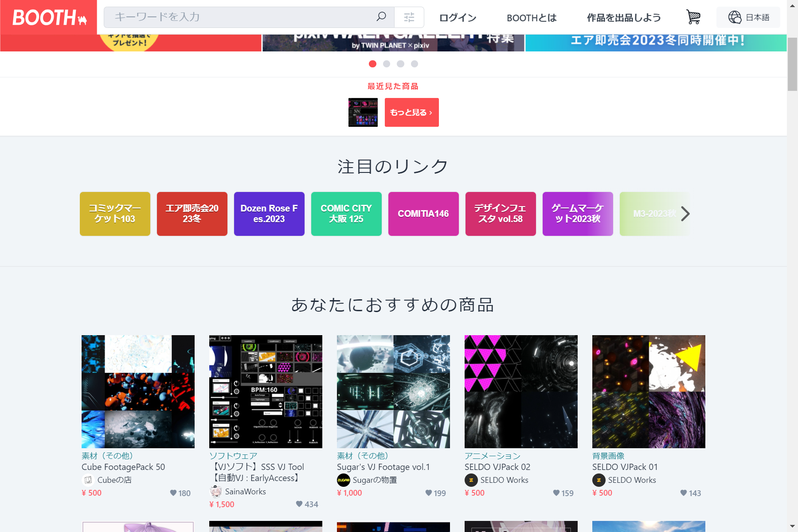This screenshot has width=798, height=532.
Task: Open デザインフェスタ vol.58 tile
Action: pyautogui.click(x=501, y=214)
